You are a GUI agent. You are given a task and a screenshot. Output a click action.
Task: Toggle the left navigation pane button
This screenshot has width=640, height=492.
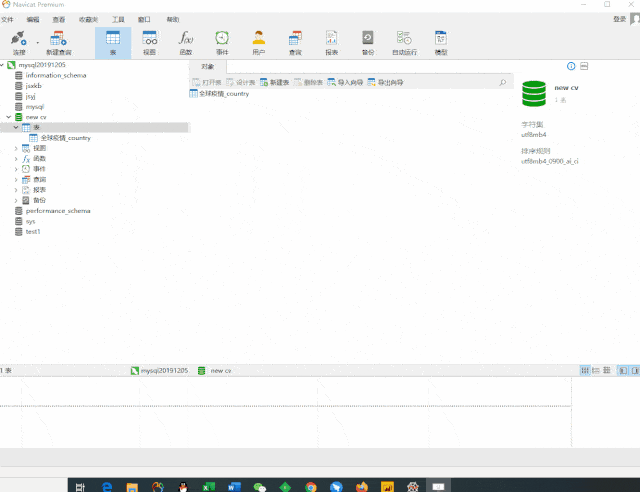point(622,370)
